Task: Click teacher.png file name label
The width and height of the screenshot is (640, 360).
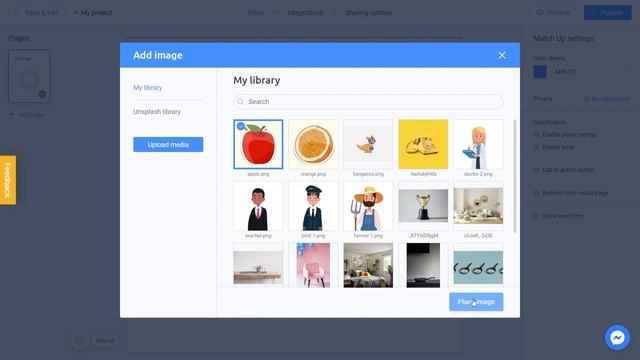Action: [258, 236]
